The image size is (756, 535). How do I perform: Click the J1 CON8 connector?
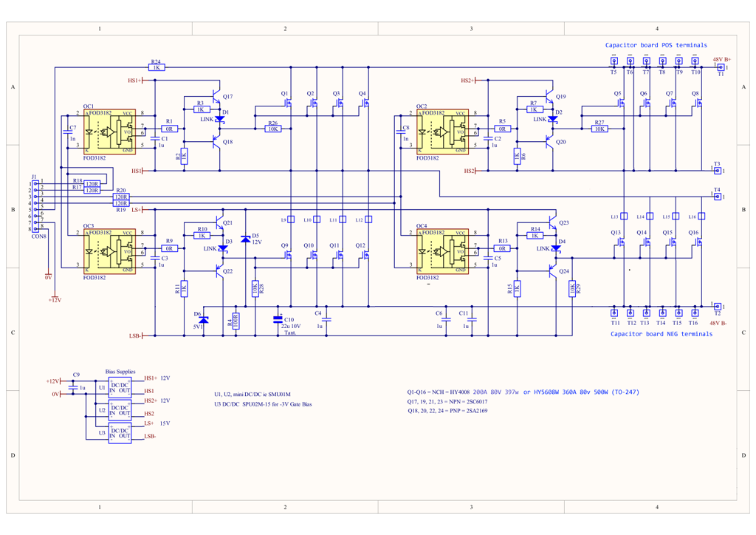34,207
